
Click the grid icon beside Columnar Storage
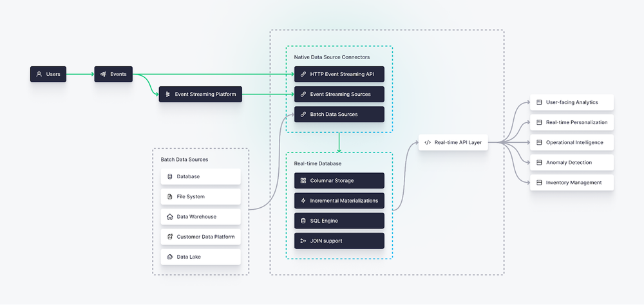[303, 181]
